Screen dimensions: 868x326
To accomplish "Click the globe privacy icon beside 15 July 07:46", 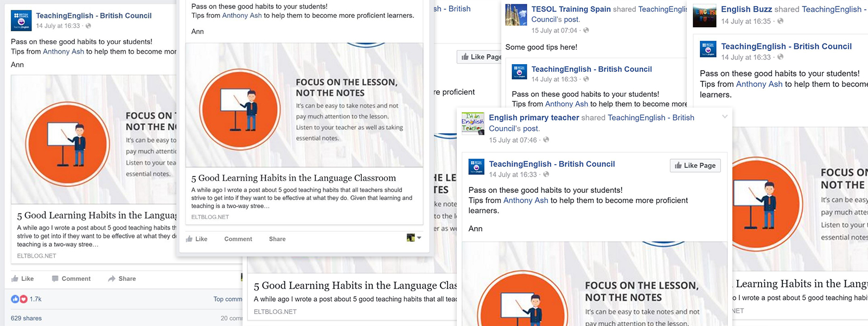I will point(546,140).
